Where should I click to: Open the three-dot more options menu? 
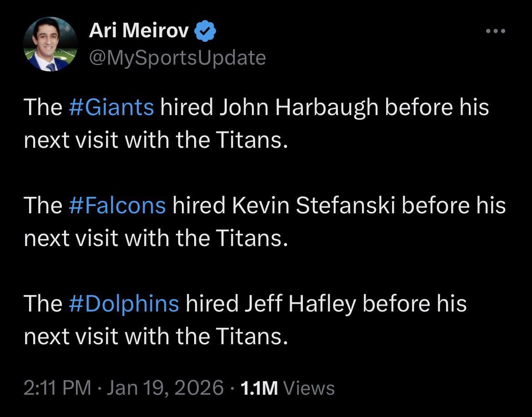(x=495, y=31)
